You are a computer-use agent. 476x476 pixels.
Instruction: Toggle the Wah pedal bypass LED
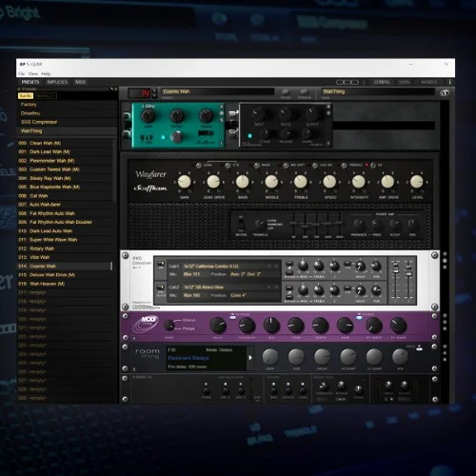point(163,137)
